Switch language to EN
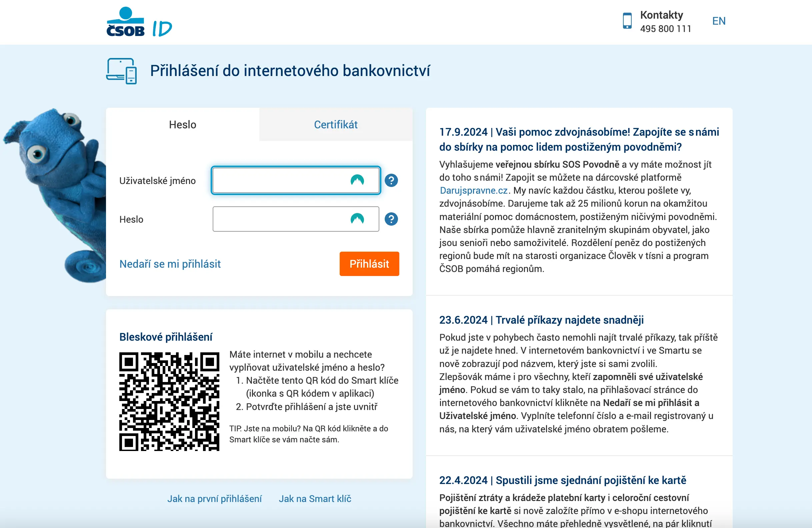 (719, 21)
